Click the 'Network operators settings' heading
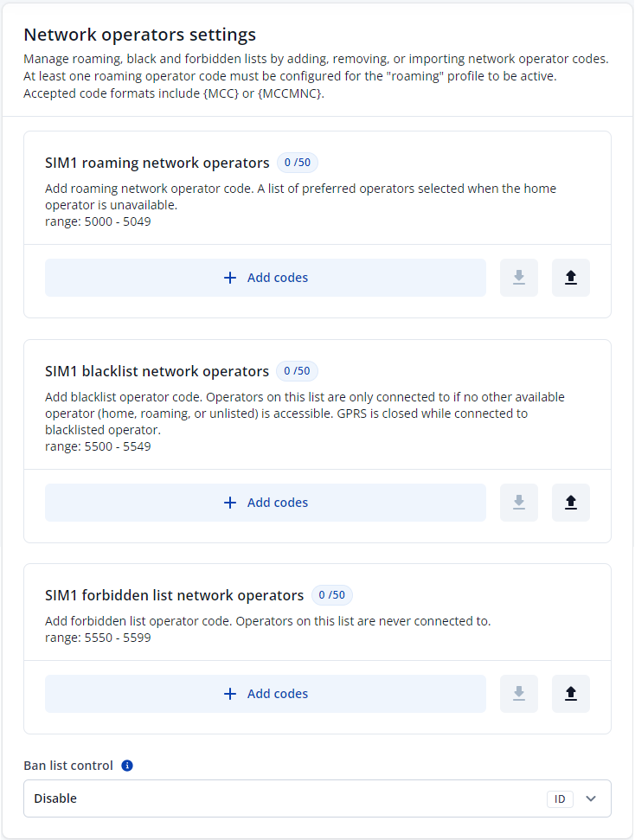This screenshot has width=635, height=840. (139, 35)
